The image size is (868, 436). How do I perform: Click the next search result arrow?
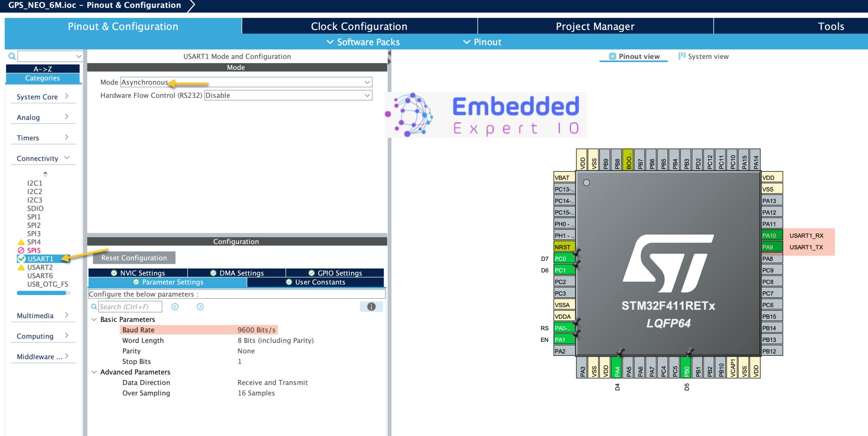[x=199, y=306]
